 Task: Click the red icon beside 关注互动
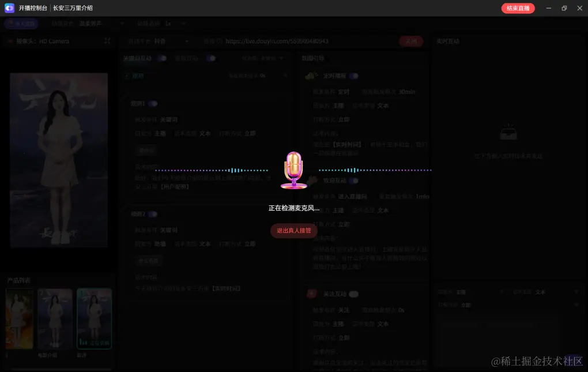(312, 294)
